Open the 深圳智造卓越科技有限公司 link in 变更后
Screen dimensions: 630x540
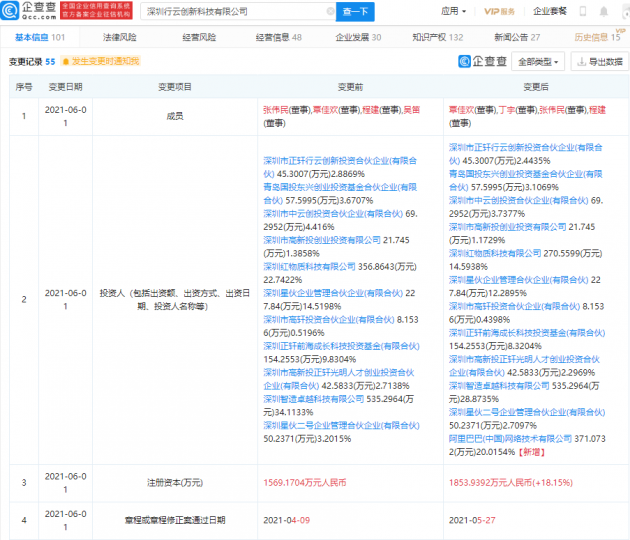point(499,386)
